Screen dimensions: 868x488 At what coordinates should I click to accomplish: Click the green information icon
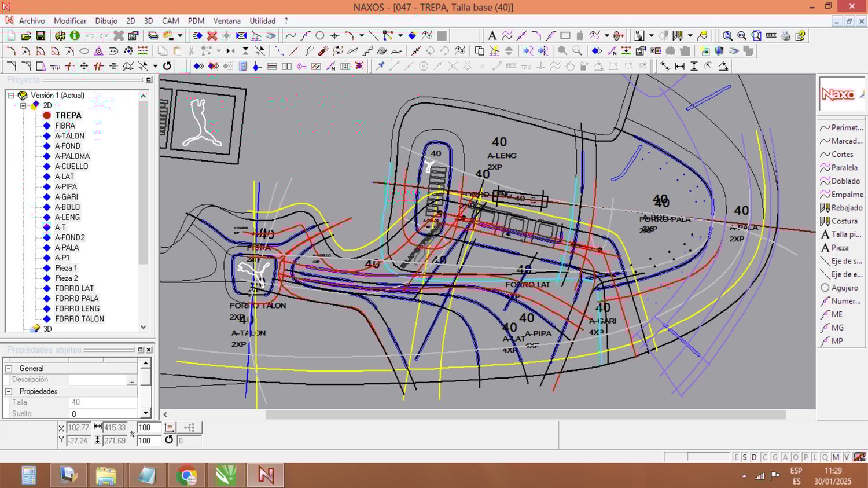click(x=75, y=36)
